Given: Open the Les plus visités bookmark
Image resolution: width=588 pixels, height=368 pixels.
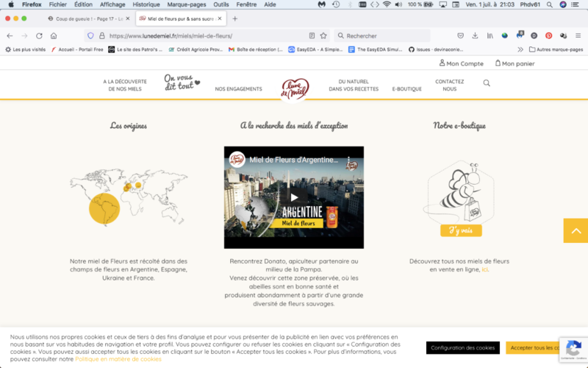Looking at the screenshot, I should click(25, 49).
